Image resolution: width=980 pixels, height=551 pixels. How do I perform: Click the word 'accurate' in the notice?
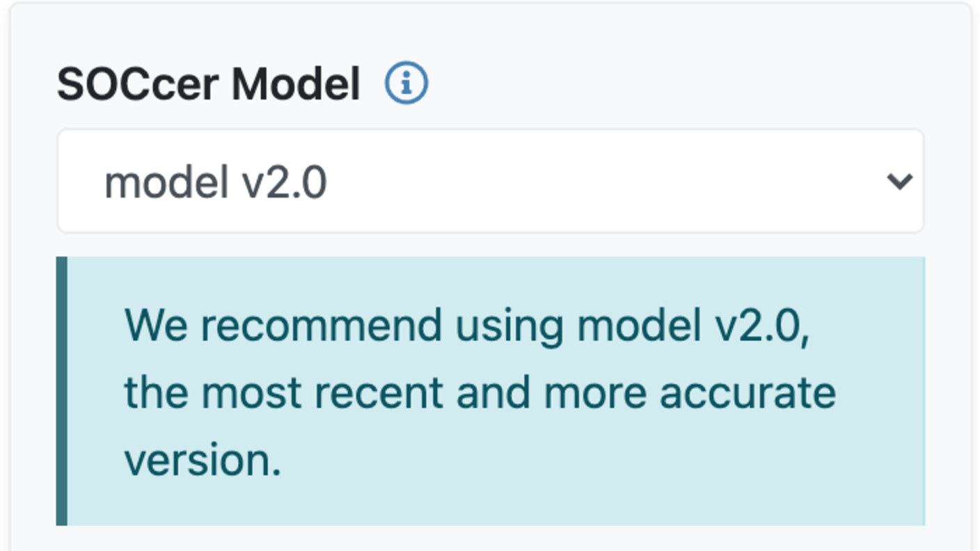coord(748,393)
